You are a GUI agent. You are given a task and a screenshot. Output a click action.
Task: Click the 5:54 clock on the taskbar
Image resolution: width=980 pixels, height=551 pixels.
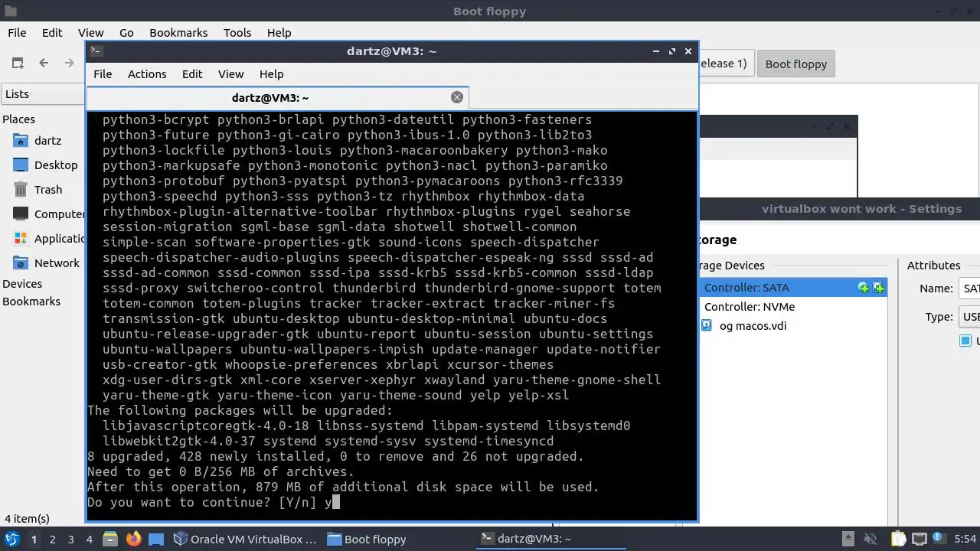pos(965,539)
